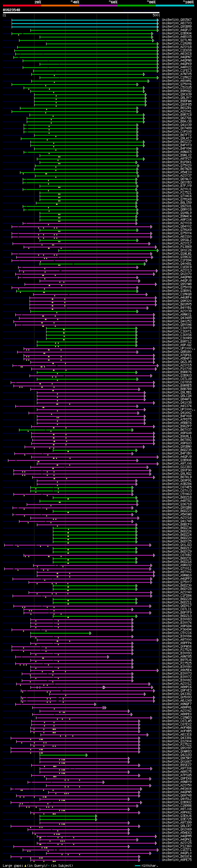Select the UniRef100_A2SY18 label
The image size is (197, 868).
pyautogui.click(x=177, y=47)
